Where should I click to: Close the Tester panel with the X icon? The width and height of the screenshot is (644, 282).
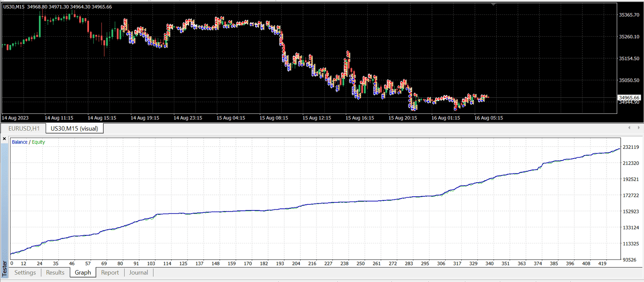[4, 139]
